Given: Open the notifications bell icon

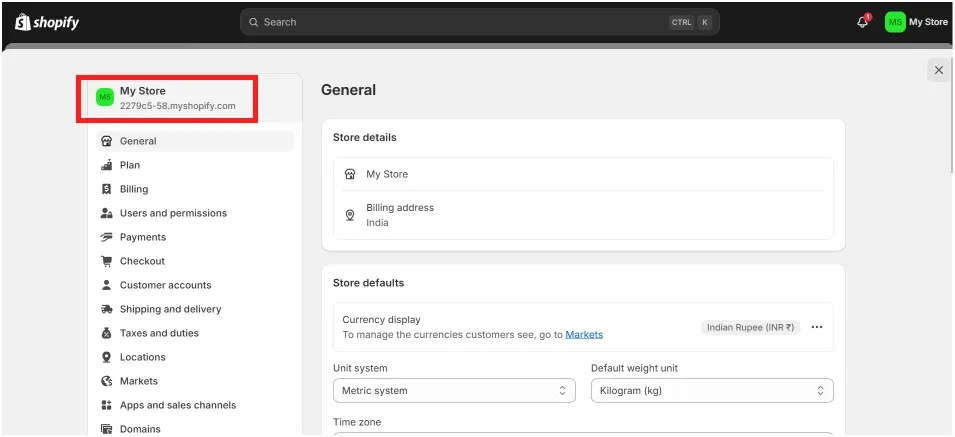Looking at the screenshot, I should 862,22.
